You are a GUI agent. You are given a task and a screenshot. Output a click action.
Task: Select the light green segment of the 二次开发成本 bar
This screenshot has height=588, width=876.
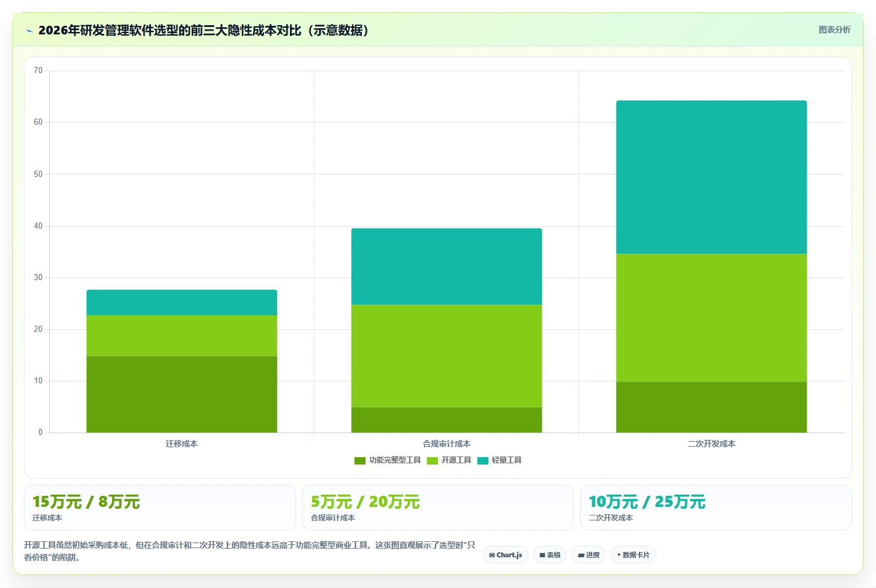pos(711,318)
